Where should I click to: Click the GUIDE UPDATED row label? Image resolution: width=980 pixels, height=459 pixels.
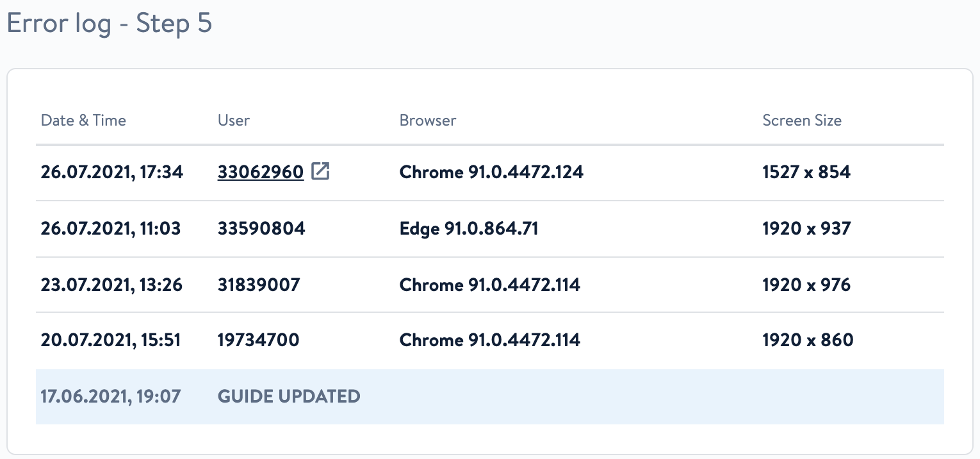(289, 396)
